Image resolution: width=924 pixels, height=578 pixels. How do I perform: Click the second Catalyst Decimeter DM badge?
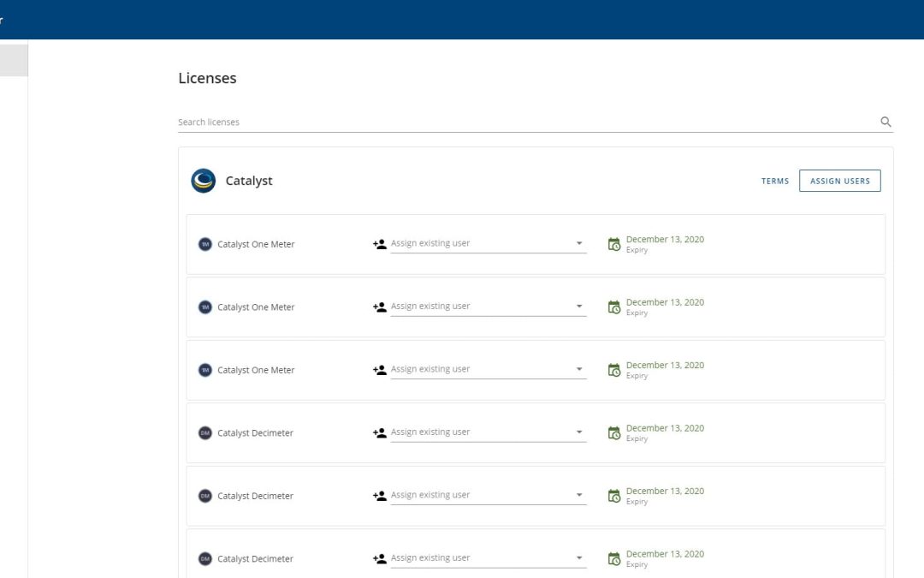tap(205, 496)
